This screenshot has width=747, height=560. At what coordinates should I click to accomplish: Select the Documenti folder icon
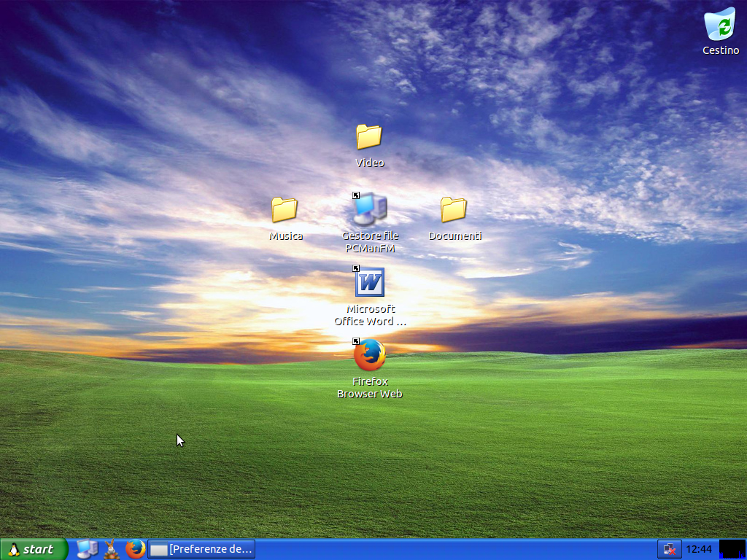point(454,210)
